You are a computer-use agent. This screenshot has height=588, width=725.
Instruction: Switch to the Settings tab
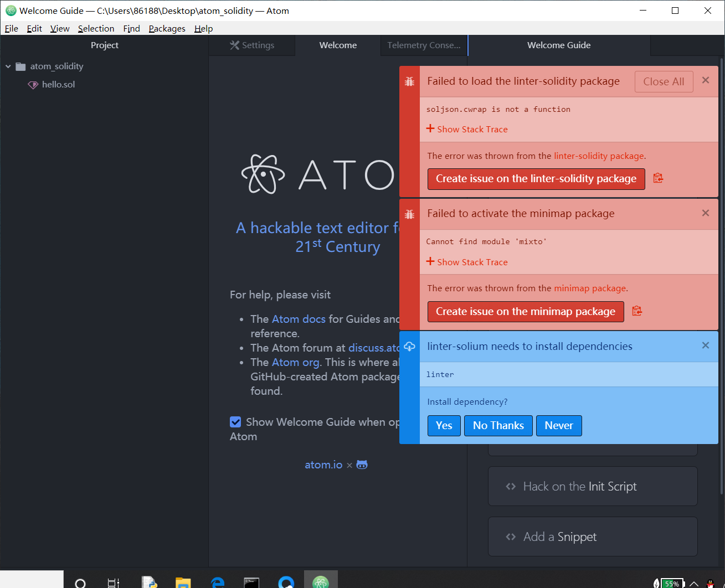pyautogui.click(x=252, y=45)
